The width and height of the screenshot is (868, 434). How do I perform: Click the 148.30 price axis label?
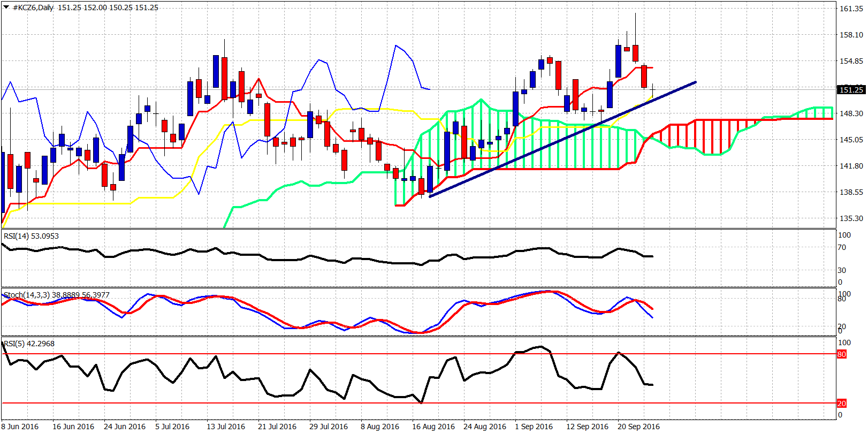point(851,113)
